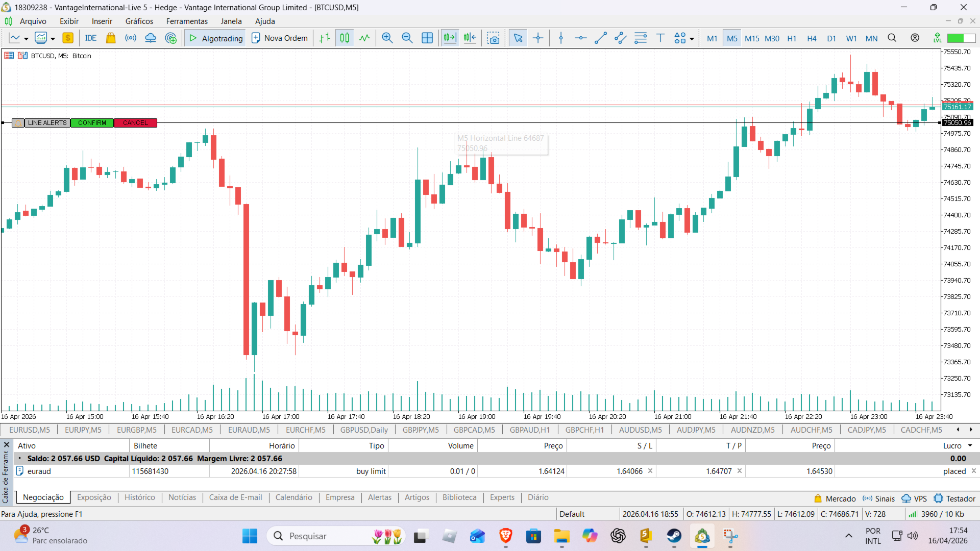Select the trendline drawing tool

tap(601, 38)
